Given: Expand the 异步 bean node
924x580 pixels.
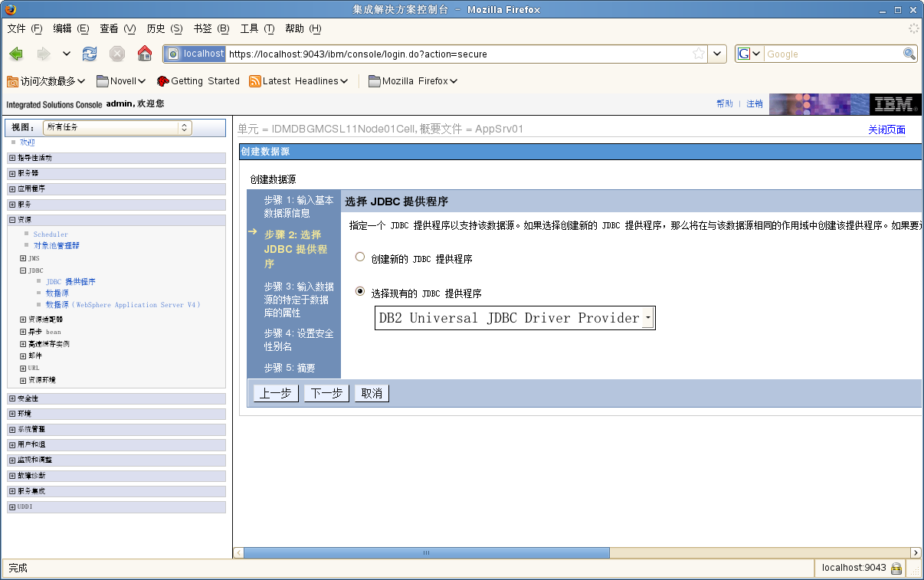Looking at the screenshot, I should point(23,332).
